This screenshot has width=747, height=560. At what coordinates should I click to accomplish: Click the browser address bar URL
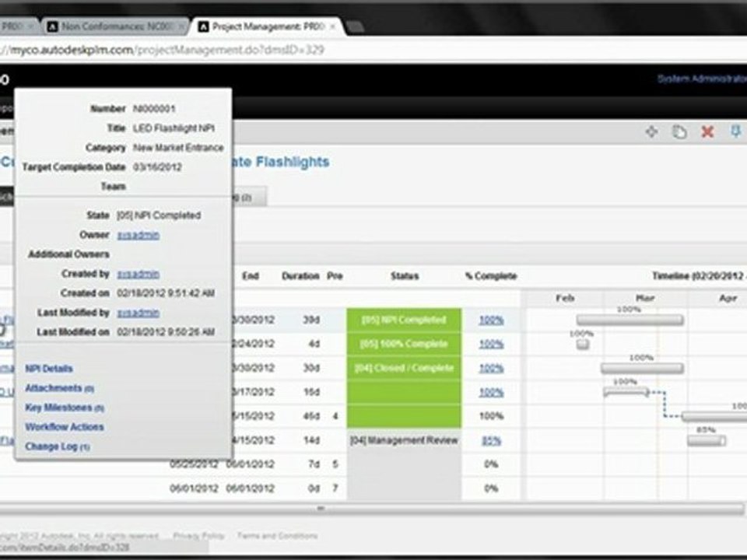(162, 50)
